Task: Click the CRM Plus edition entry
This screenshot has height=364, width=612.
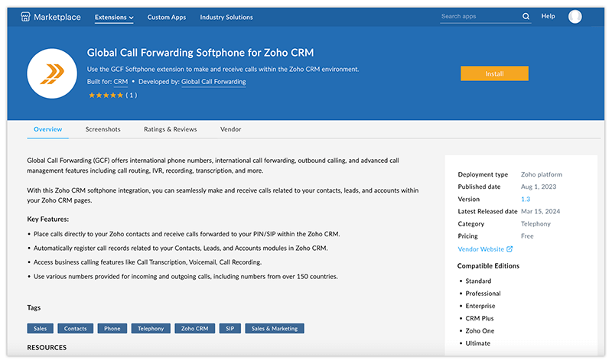Action: pyautogui.click(x=480, y=318)
